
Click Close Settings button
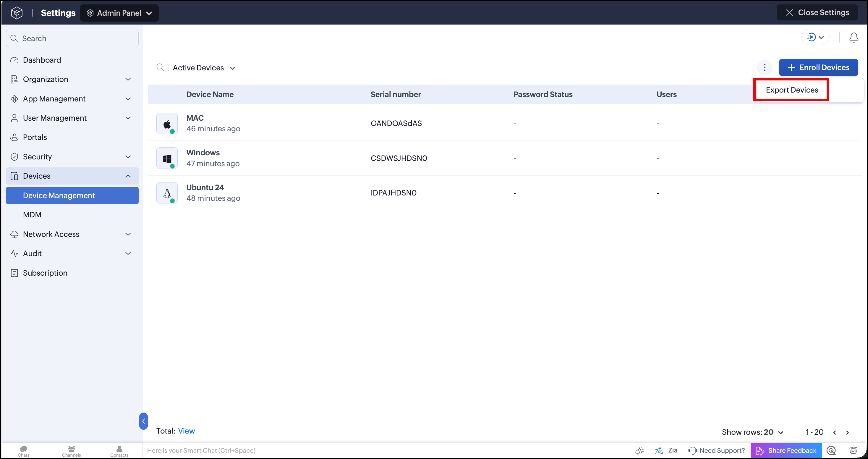pyautogui.click(x=817, y=12)
